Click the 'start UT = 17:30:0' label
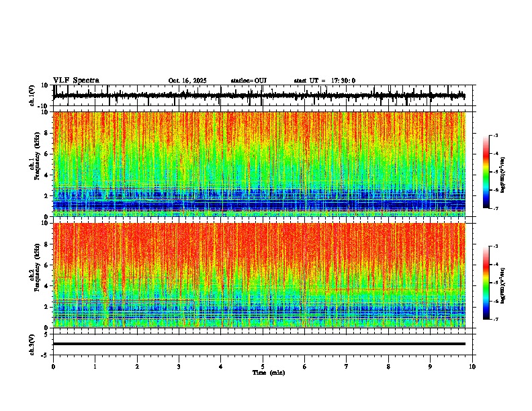 tap(324, 81)
